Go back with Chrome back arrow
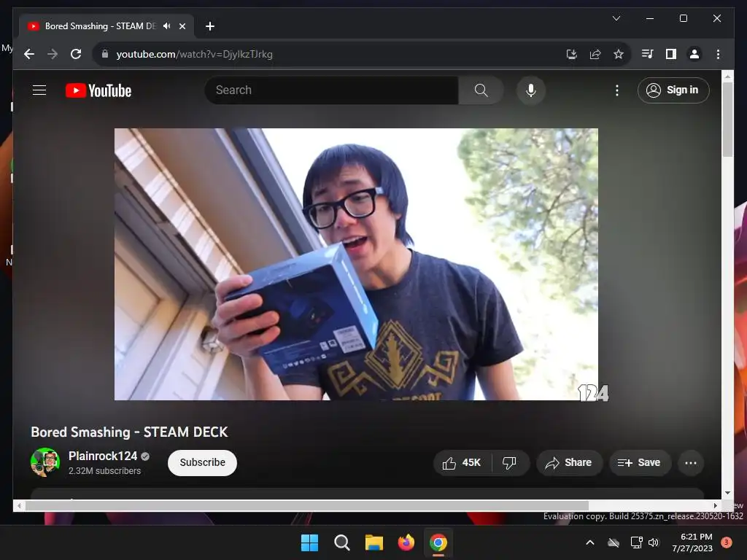Screen dimensions: 747x560 (29, 54)
